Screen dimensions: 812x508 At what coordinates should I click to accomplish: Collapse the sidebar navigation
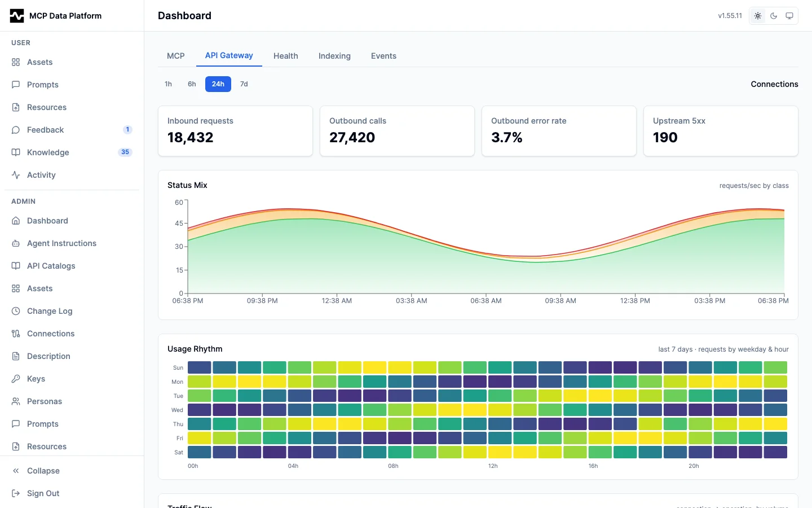coord(72,471)
